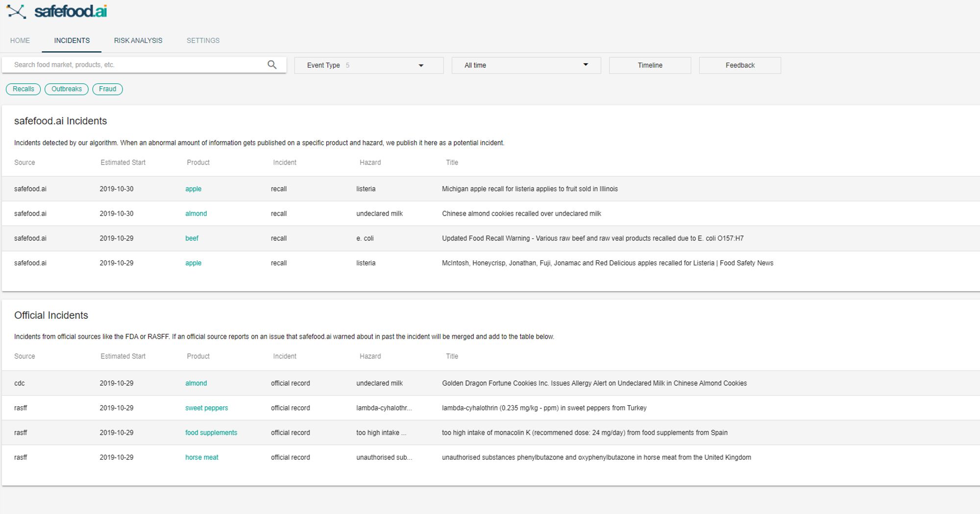
Task: Open the HOME tab
Action: coord(20,41)
